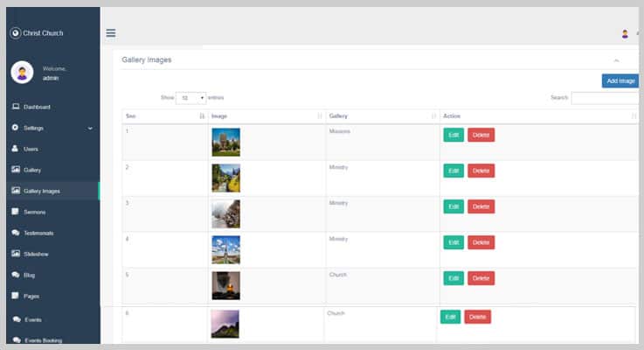Open row 2 mountain river thumbnail
Screen dimensions: 644x350
pos(226,178)
